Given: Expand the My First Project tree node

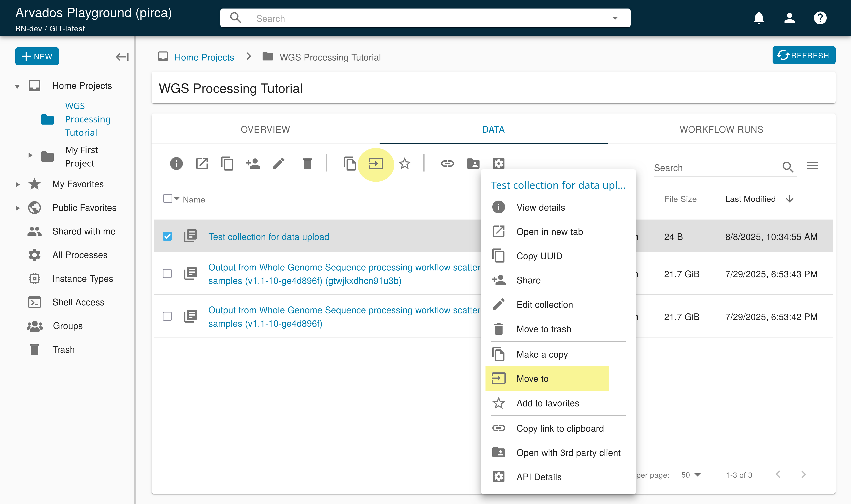Looking at the screenshot, I should tap(30, 156).
